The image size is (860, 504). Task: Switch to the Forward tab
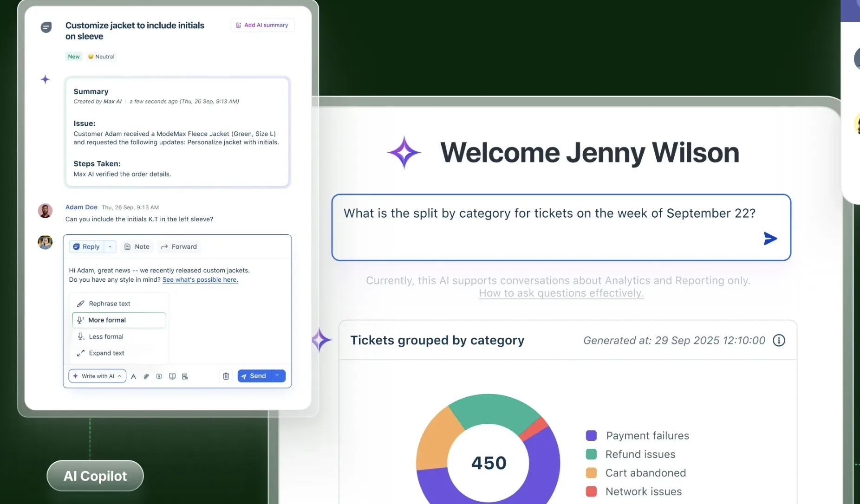(179, 247)
